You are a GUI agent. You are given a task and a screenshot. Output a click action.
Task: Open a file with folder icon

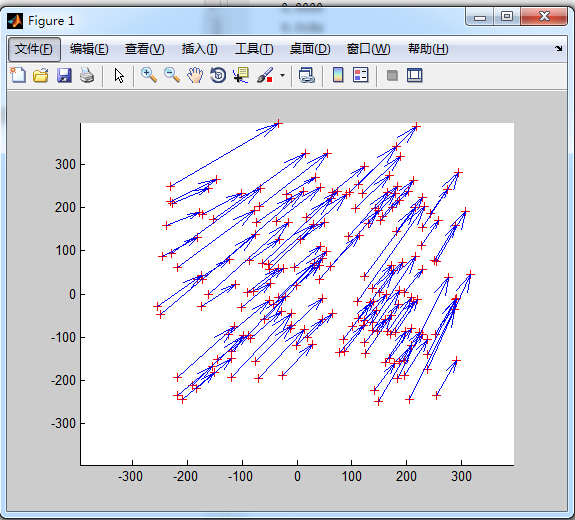click(41, 76)
